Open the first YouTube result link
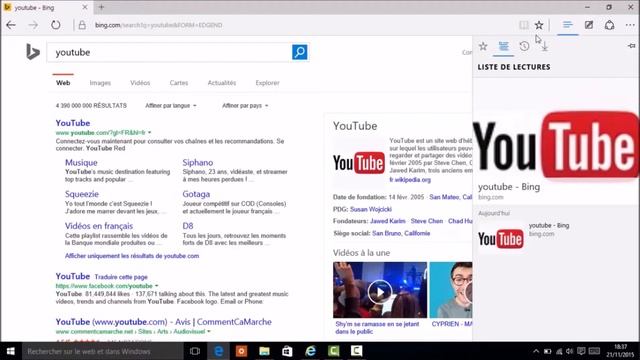This screenshot has width=640, height=360. (x=73, y=123)
